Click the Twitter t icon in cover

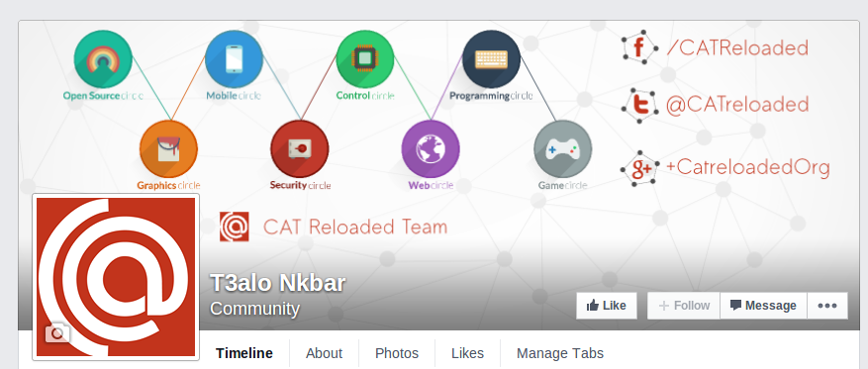pos(639,105)
